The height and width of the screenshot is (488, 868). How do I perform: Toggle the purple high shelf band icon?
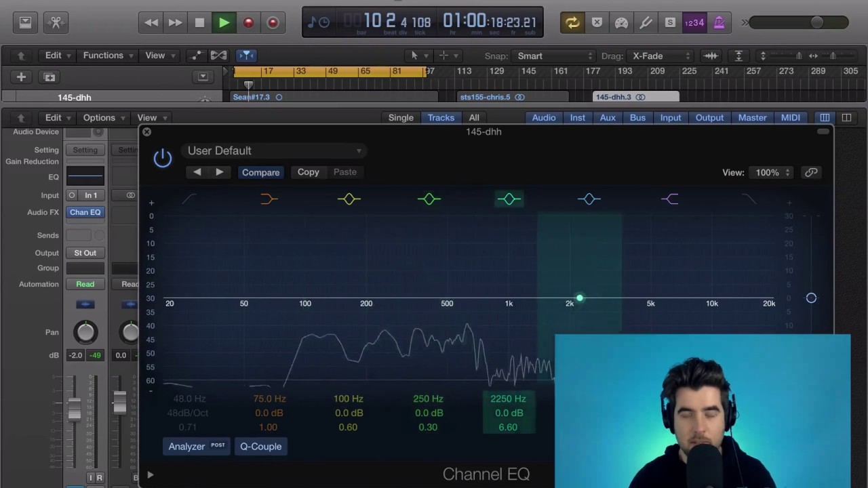(x=669, y=199)
